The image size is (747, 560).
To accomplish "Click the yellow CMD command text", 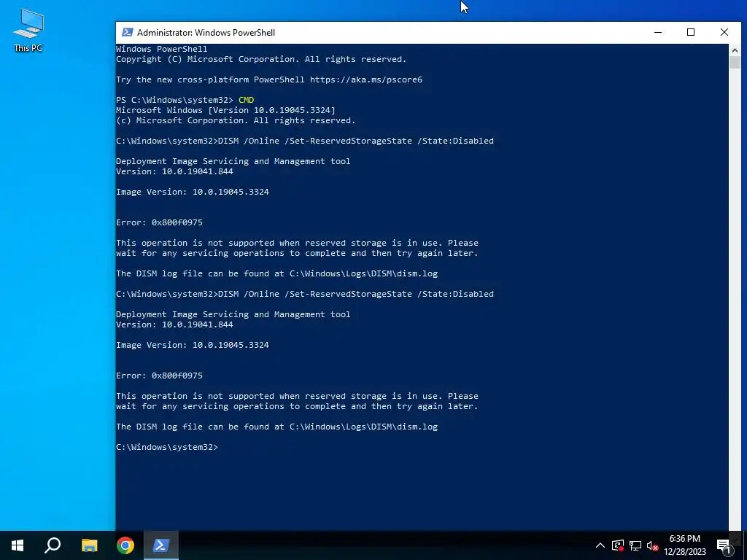I will pos(247,100).
